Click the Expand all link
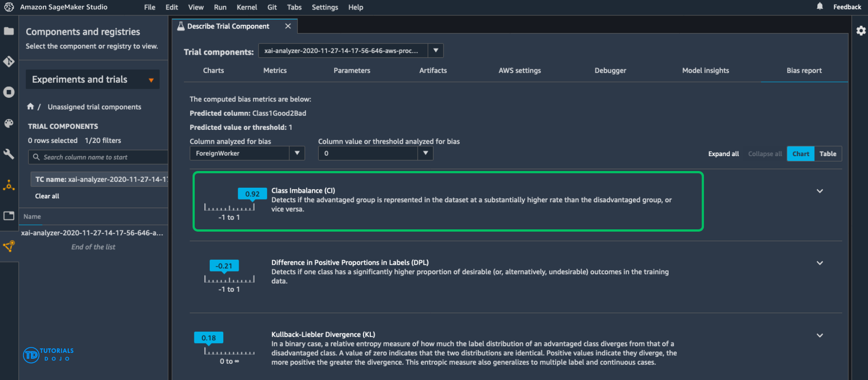 723,154
